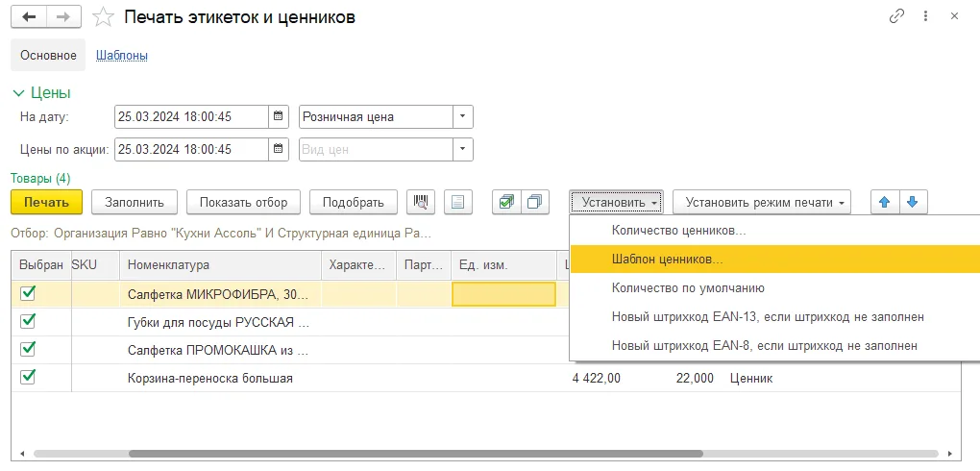
Task: Click the Выбран column header
Action: (x=41, y=264)
